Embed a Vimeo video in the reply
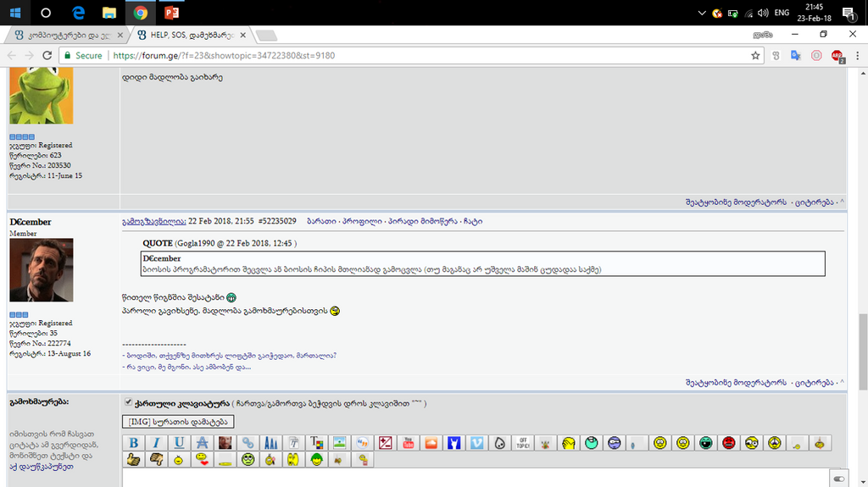 pyautogui.click(x=476, y=443)
